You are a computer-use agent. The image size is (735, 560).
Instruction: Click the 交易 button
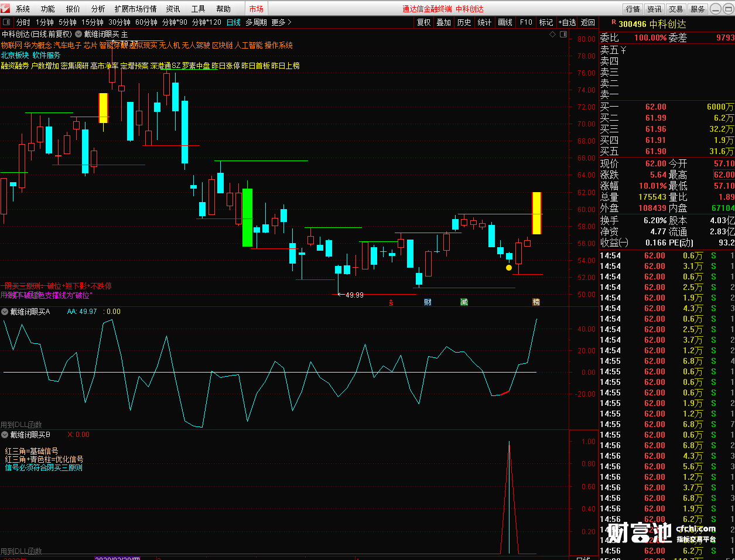click(x=676, y=9)
